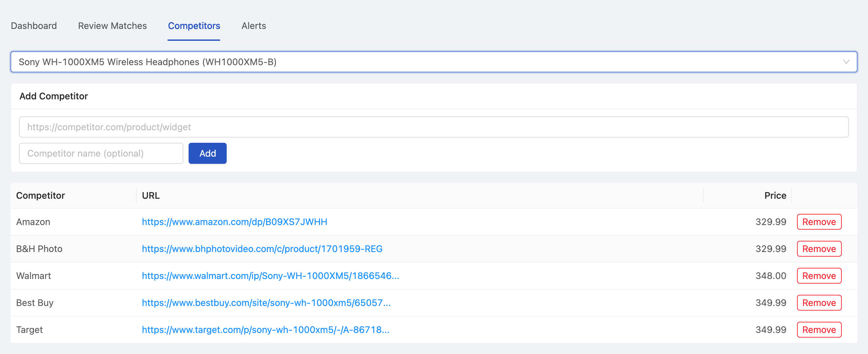The width and height of the screenshot is (868, 354).
Task: Click B&H Photo's price 329.99
Action: (x=771, y=249)
